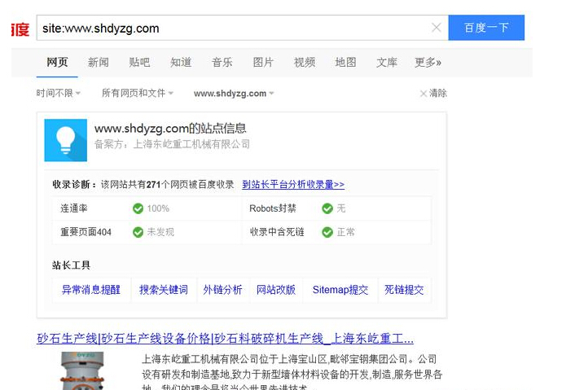Expand the 更多» menu
Screen dimensions: 588x390
pos(428,62)
